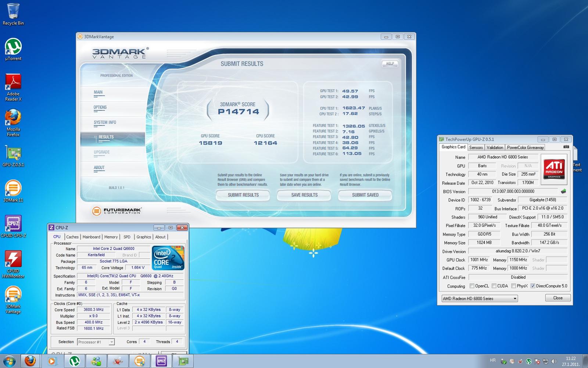Enable the CUDA checkbox in GPU-Z
Screen dimensions: 588x368
click(494, 286)
